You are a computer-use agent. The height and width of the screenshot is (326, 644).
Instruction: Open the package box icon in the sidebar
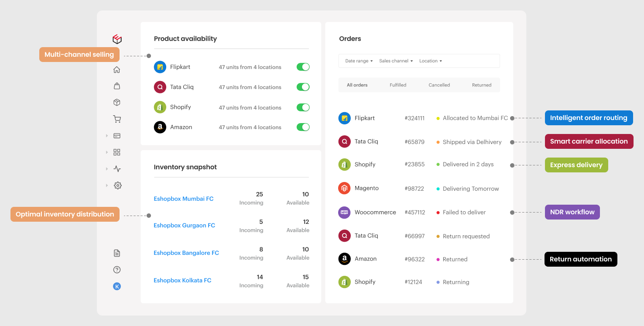116,103
